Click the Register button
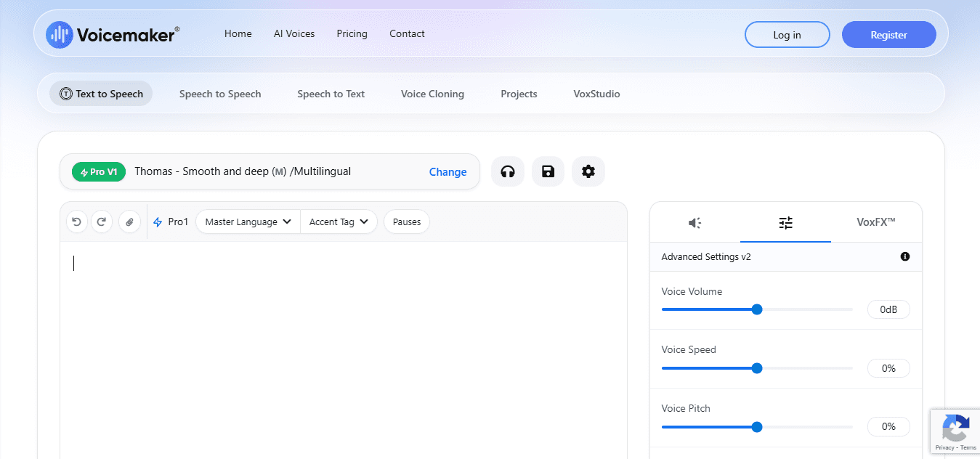 (888, 35)
